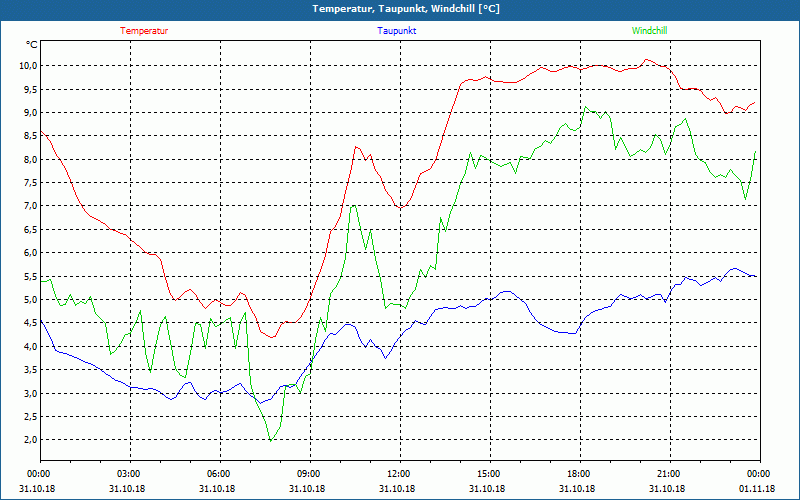Click the 6,0 y-axis value
800x500 pixels.
(30, 253)
